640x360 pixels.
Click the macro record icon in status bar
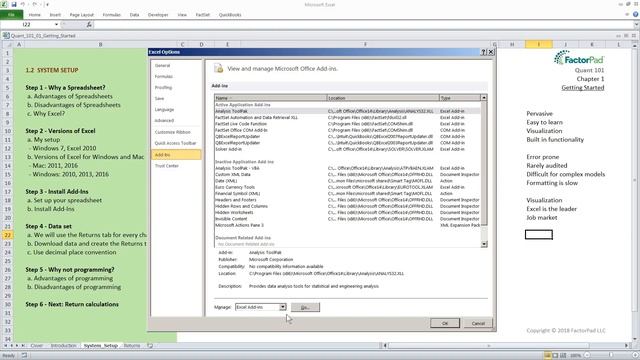coord(24,356)
